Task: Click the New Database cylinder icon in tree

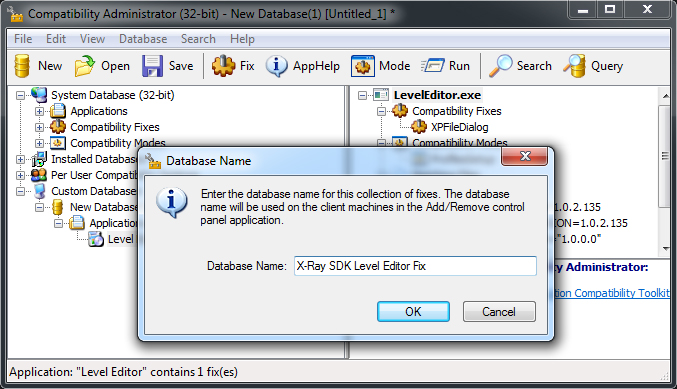Action: coord(58,207)
